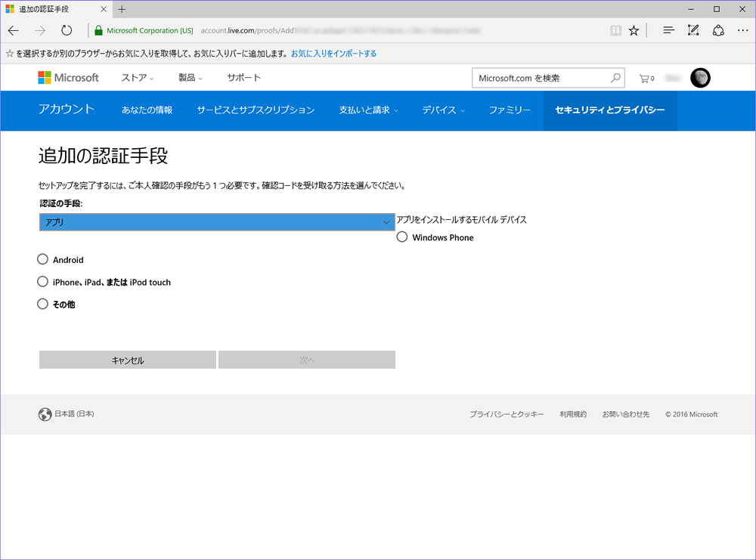Open reading view book icon
Image resolution: width=756 pixels, height=560 pixels.
click(615, 30)
